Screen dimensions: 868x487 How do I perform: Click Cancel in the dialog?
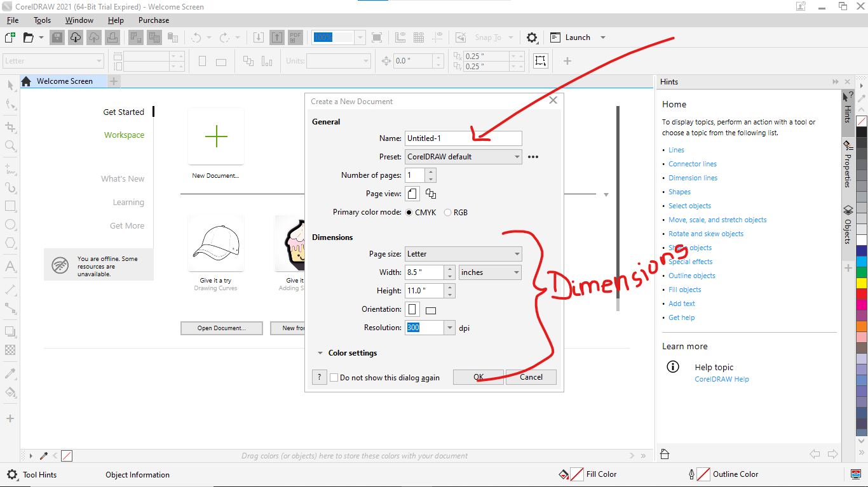531,377
